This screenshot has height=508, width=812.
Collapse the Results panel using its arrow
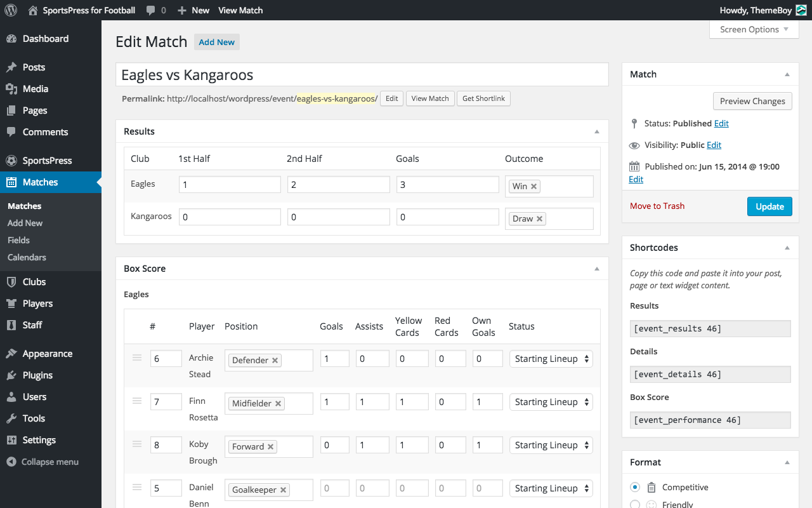(596, 131)
